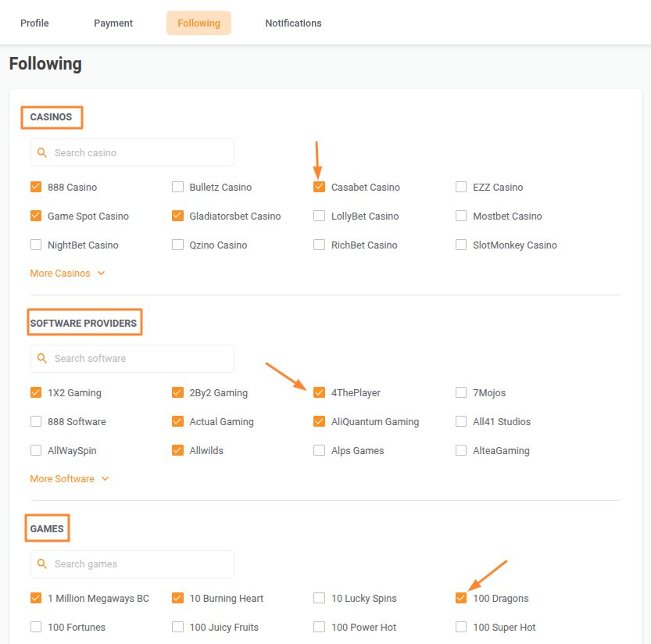This screenshot has height=644, width=651.
Task: Uncheck the 100 Dragons game
Action: (x=461, y=598)
